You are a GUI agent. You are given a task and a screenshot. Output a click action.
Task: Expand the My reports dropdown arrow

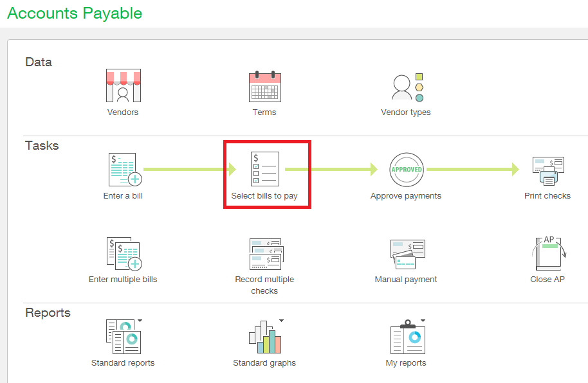pyautogui.click(x=423, y=320)
